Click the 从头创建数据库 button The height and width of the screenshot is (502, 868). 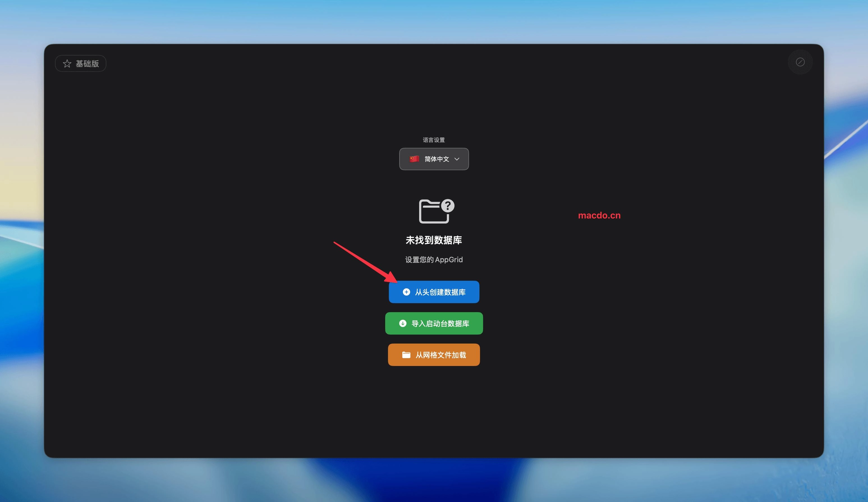click(434, 292)
